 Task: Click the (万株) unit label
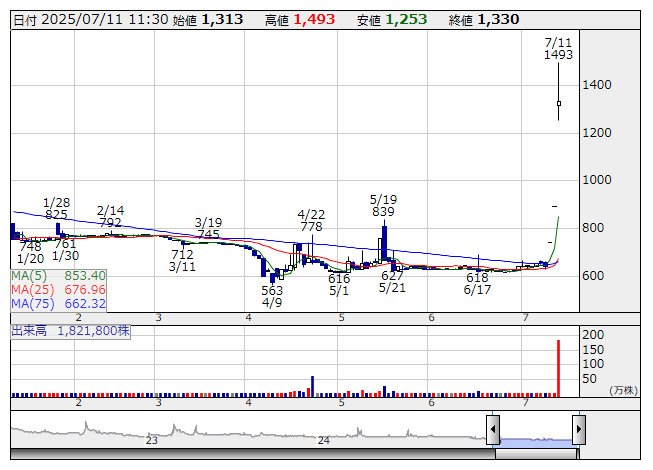click(x=623, y=390)
